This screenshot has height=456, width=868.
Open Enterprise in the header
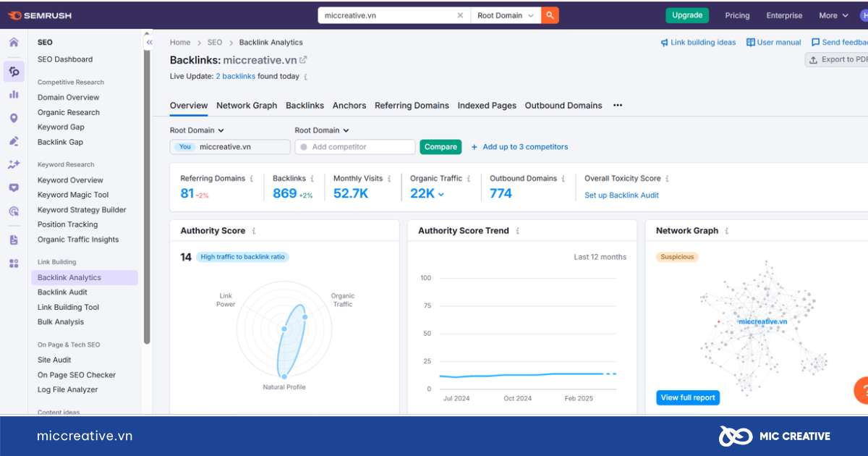click(784, 15)
